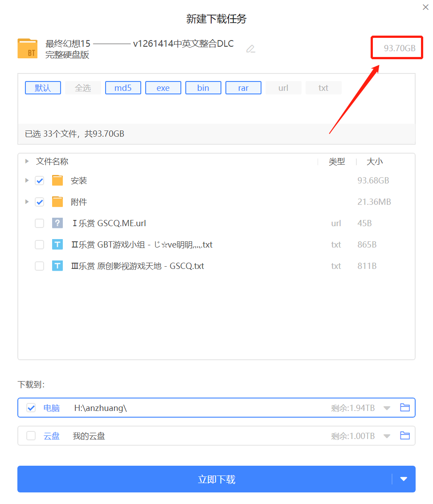Enable the 云盘 download destination checkbox
Image resolution: width=433 pixels, height=504 pixels.
point(31,436)
